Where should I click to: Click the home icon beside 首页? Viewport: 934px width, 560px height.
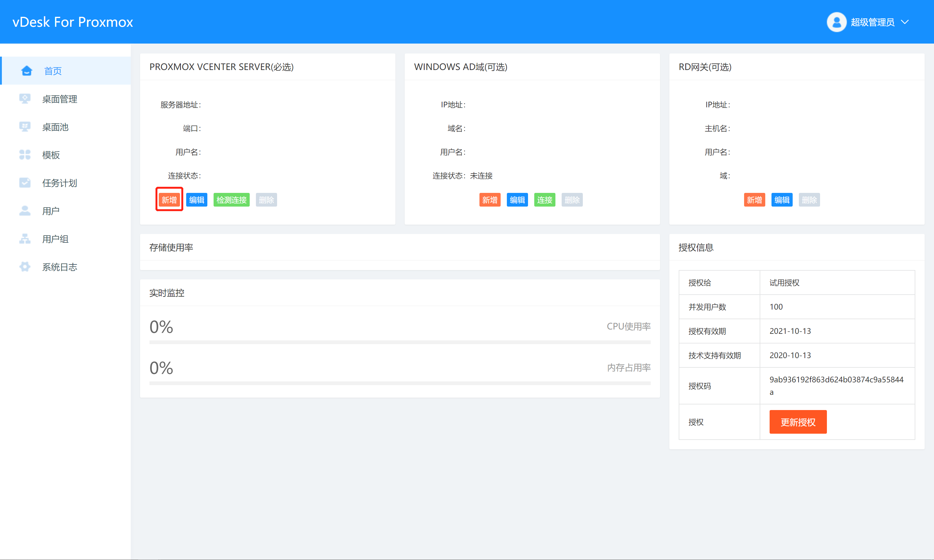tap(26, 71)
